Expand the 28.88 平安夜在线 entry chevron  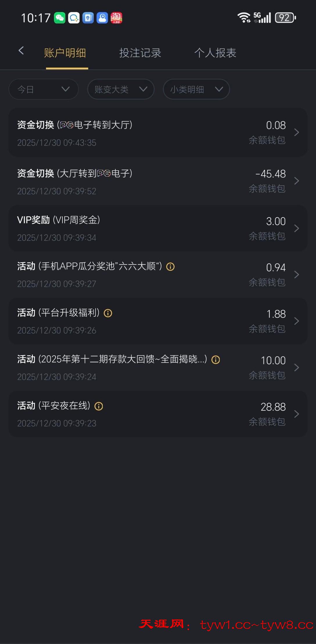(x=297, y=414)
